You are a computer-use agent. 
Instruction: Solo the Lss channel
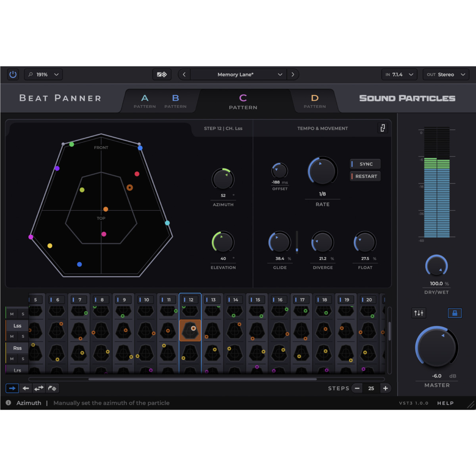tap(23, 336)
